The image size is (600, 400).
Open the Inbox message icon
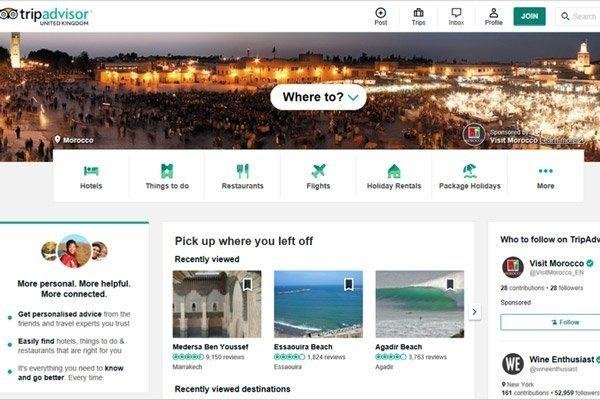click(456, 13)
